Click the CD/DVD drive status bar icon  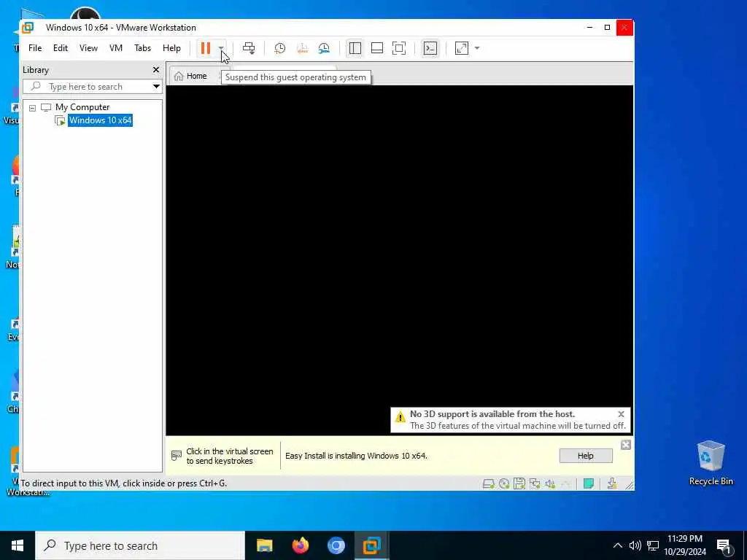click(504, 484)
